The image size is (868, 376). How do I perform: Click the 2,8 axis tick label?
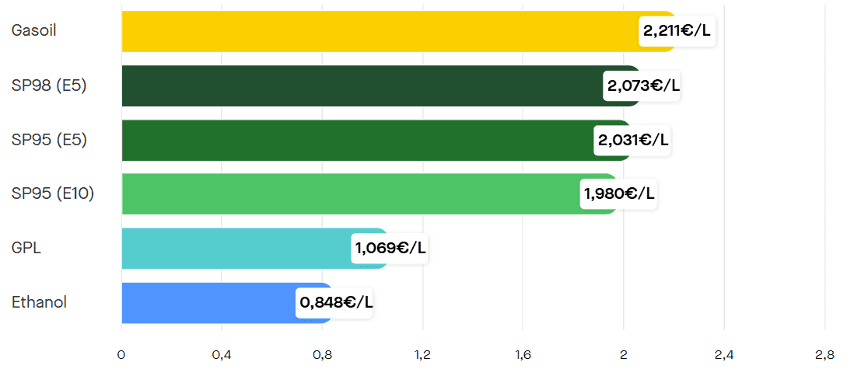pos(824,355)
